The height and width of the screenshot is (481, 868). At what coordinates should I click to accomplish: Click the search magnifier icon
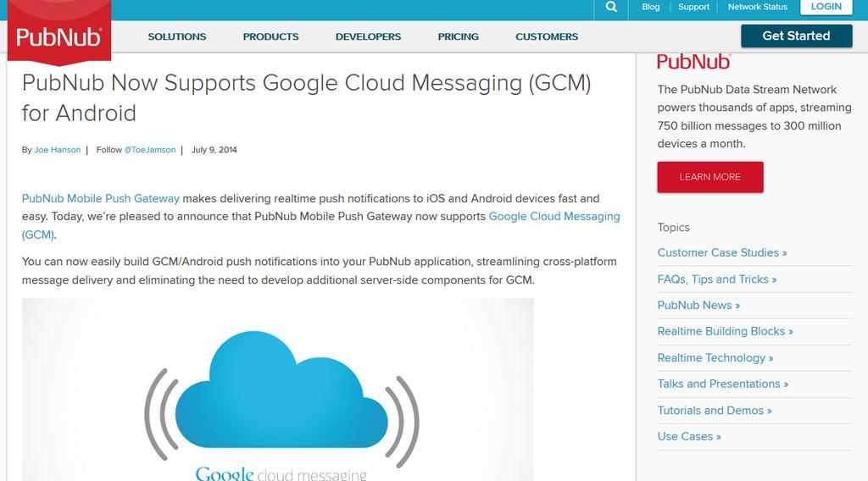(x=611, y=7)
